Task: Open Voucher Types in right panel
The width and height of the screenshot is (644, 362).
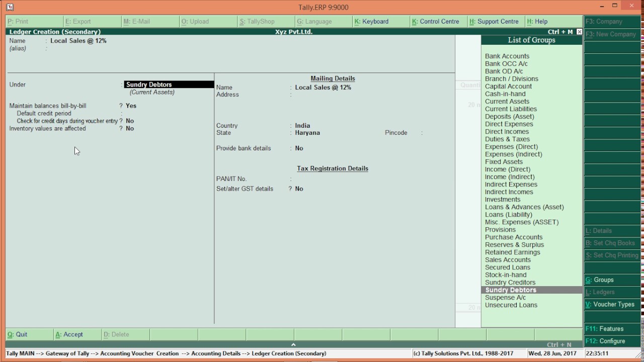Action: (x=612, y=304)
